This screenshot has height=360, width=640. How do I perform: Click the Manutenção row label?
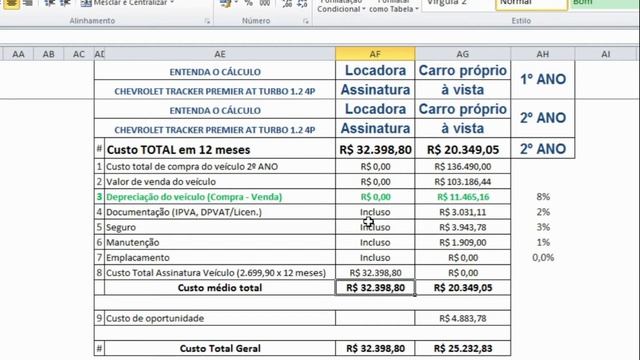pyautogui.click(x=220, y=242)
